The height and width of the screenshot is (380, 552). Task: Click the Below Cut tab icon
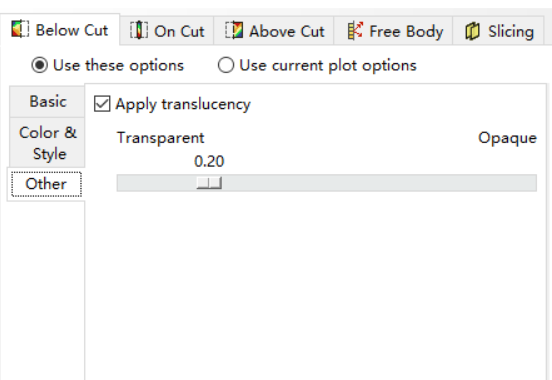[20, 29]
